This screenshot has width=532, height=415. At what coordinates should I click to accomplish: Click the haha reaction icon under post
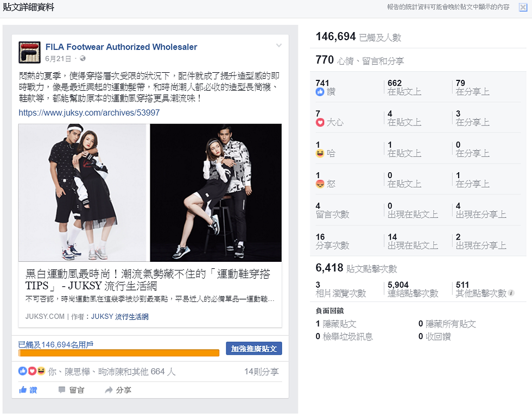(x=41, y=371)
